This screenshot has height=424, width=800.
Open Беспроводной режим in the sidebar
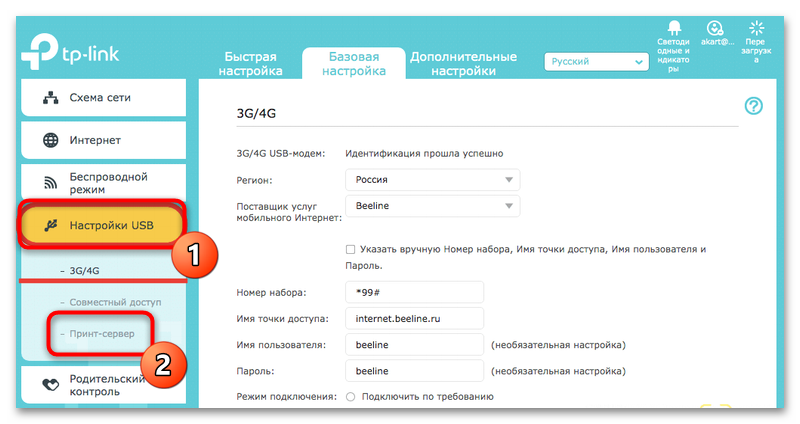click(x=104, y=183)
